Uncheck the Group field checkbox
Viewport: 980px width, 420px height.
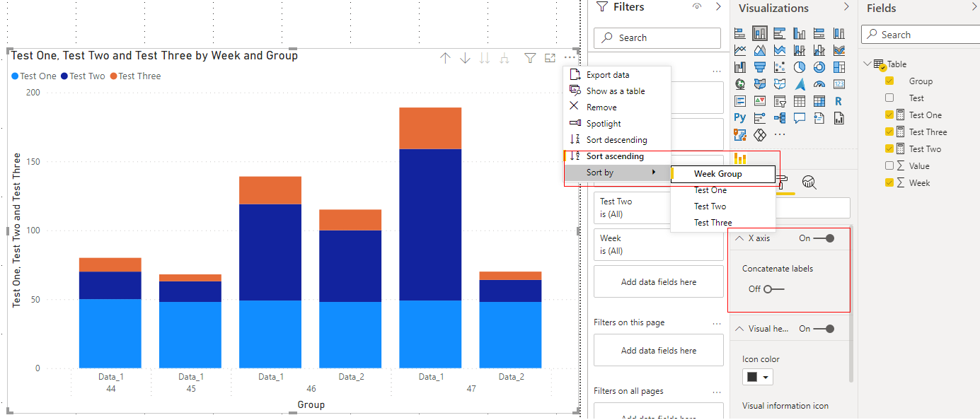[x=889, y=81]
